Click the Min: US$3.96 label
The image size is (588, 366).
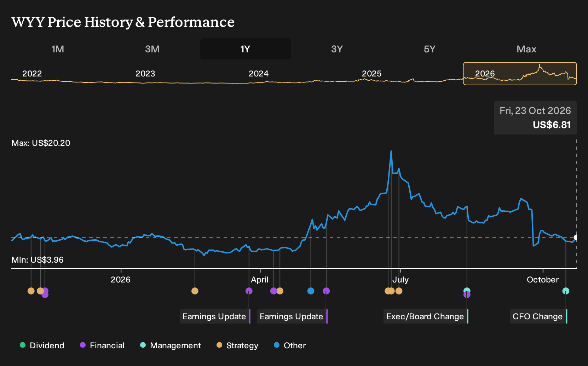pyautogui.click(x=38, y=260)
